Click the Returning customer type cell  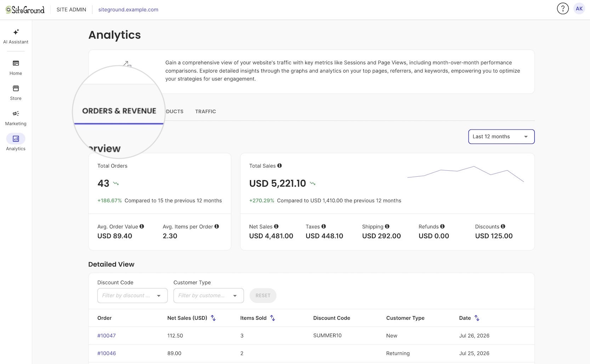(398, 353)
